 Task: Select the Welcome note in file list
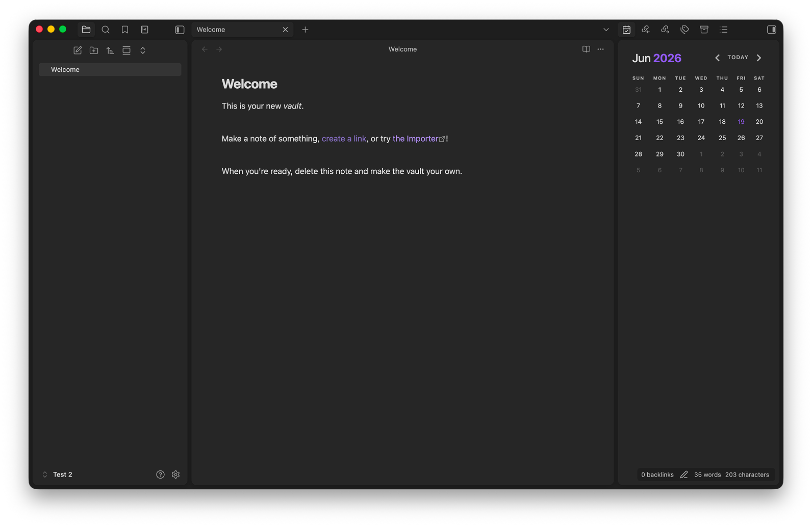[x=110, y=69]
